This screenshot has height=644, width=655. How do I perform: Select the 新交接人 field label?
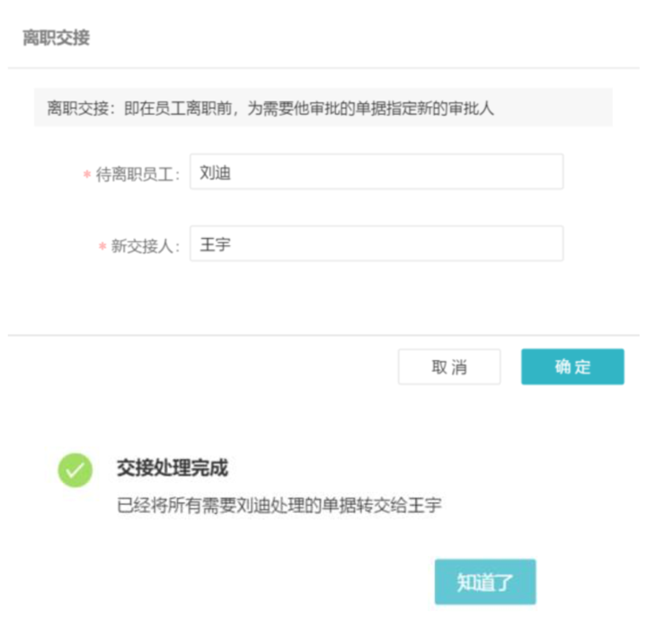[x=145, y=246]
